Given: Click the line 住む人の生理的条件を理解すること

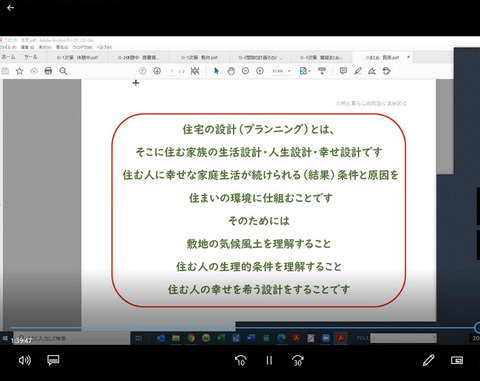Looking at the screenshot, I should pos(259,267).
